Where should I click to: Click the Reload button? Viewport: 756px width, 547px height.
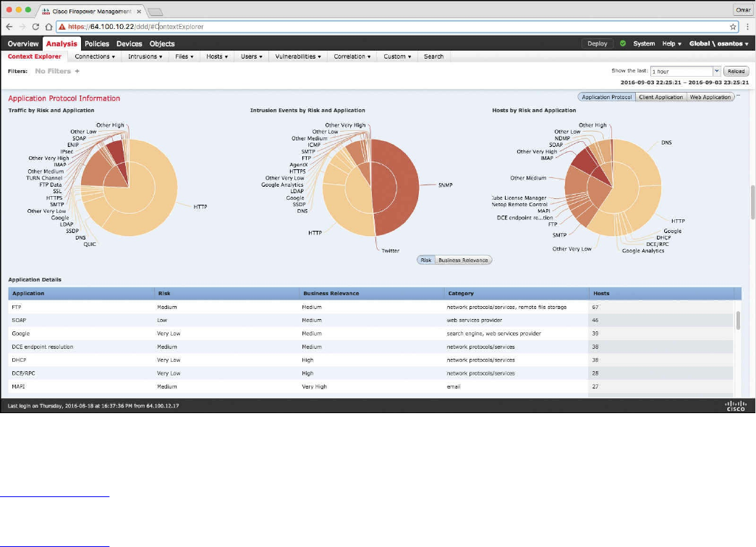pyautogui.click(x=736, y=72)
